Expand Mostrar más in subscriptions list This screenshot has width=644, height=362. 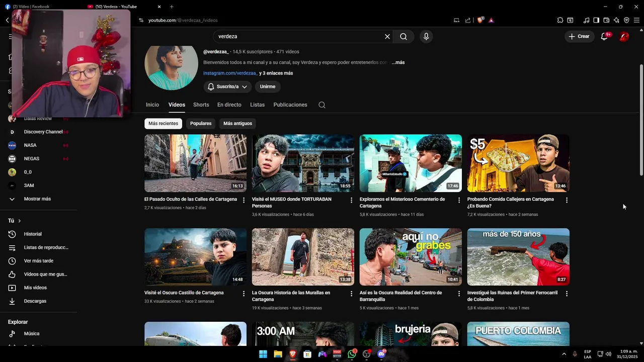(x=38, y=199)
